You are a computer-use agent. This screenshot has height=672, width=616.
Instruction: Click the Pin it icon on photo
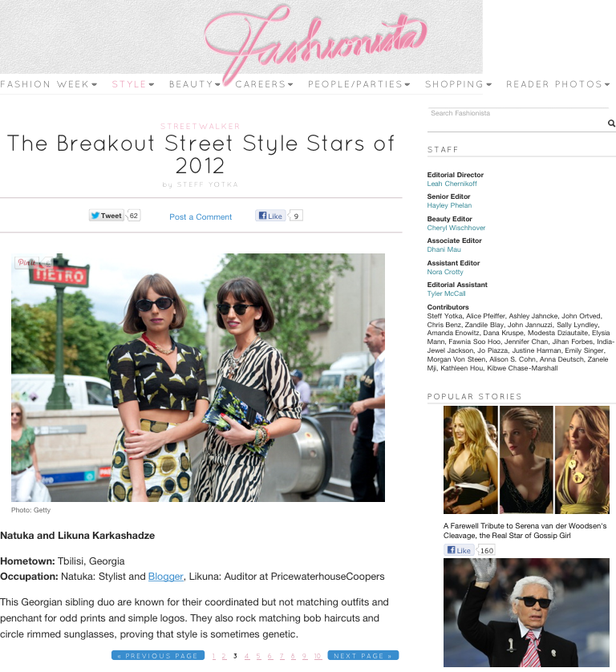pos(26,262)
